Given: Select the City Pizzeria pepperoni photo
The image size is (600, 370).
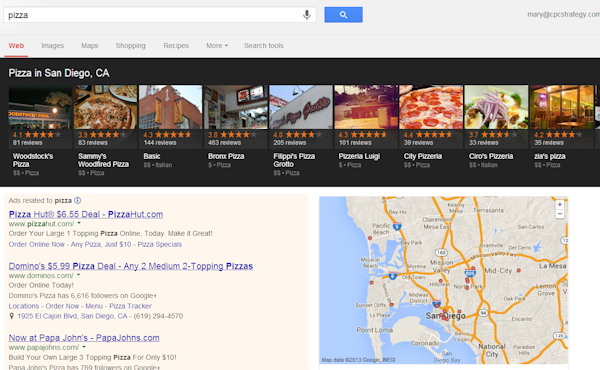Looking at the screenshot, I should 431,107.
